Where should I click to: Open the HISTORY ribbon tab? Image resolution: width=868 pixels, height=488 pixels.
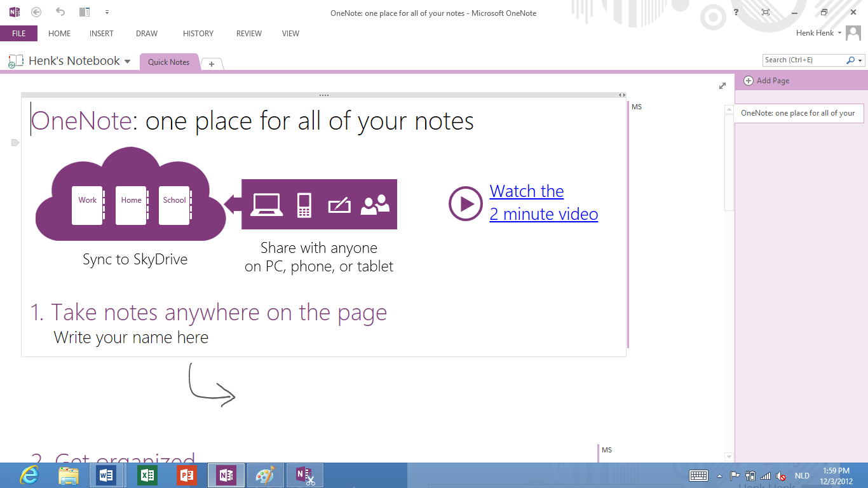[x=198, y=33]
